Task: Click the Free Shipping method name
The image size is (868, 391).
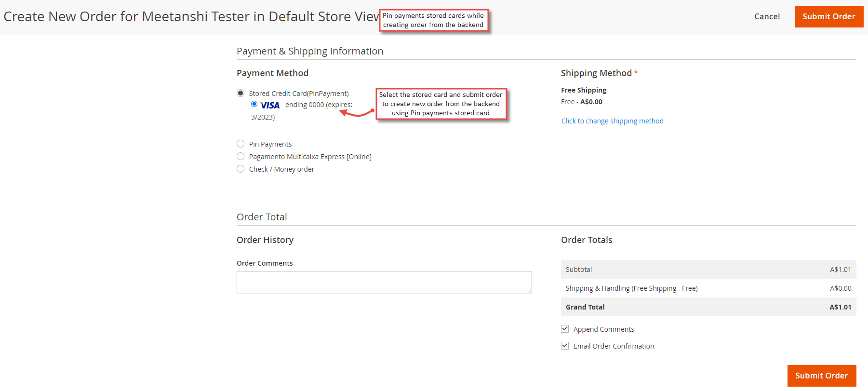Action: click(584, 90)
